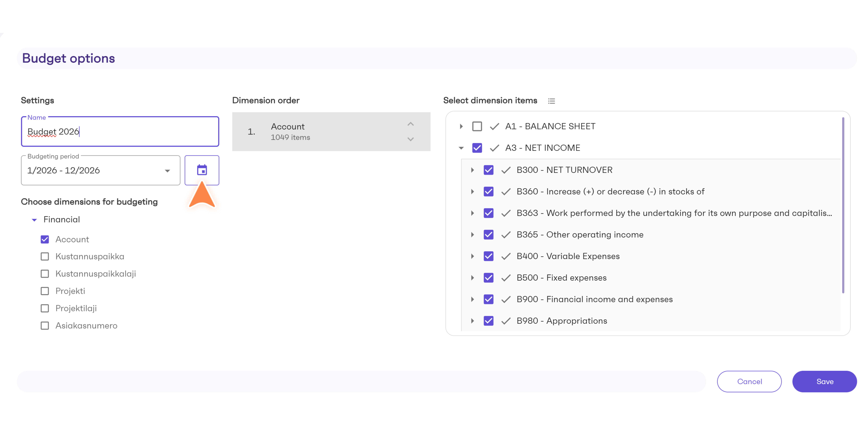Click the 'B400 - Variable Expenses' label
The height and width of the screenshot is (434, 868).
coord(568,256)
